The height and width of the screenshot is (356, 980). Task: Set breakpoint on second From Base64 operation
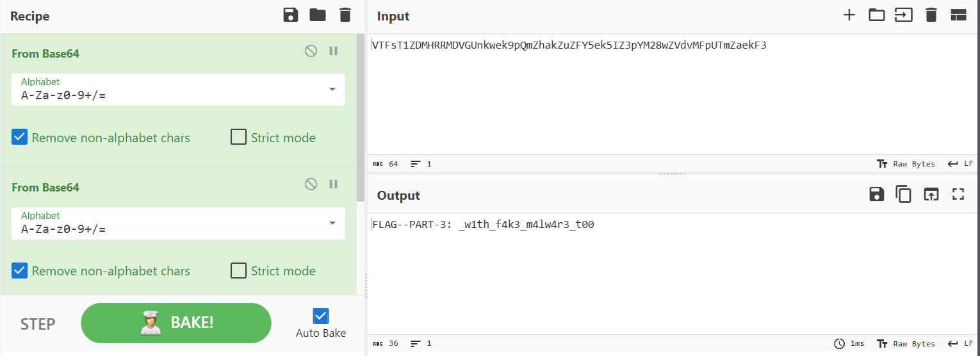(333, 184)
